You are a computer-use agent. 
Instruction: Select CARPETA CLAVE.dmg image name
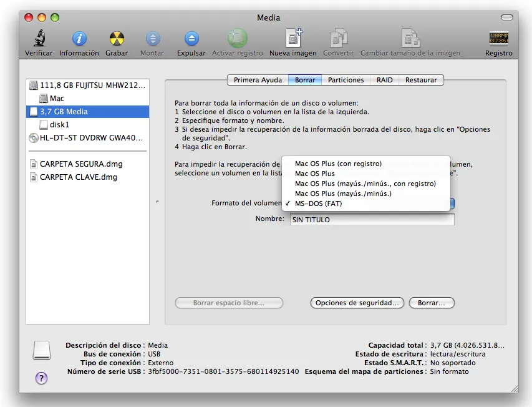coord(79,177)
